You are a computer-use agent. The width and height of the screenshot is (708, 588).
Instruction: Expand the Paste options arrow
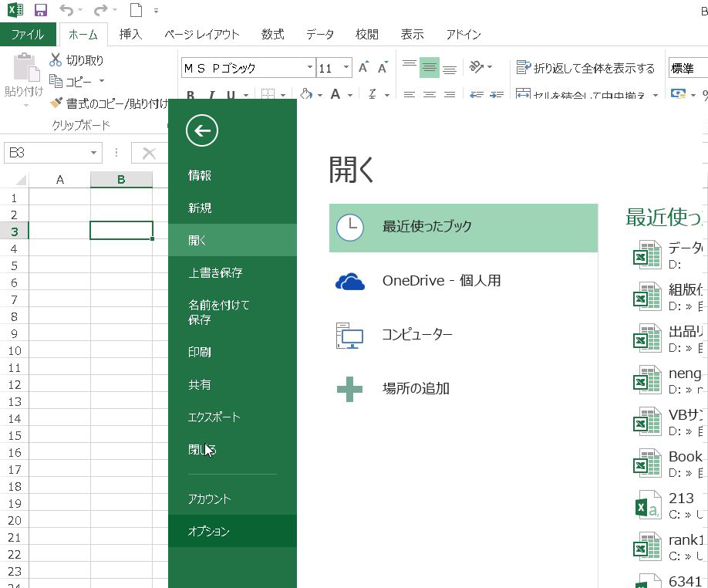25,105
